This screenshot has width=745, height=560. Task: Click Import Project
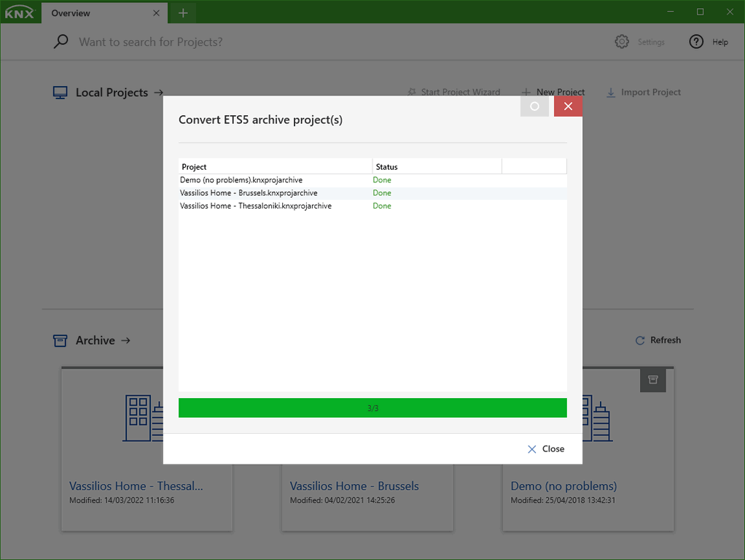click(650, 92)
